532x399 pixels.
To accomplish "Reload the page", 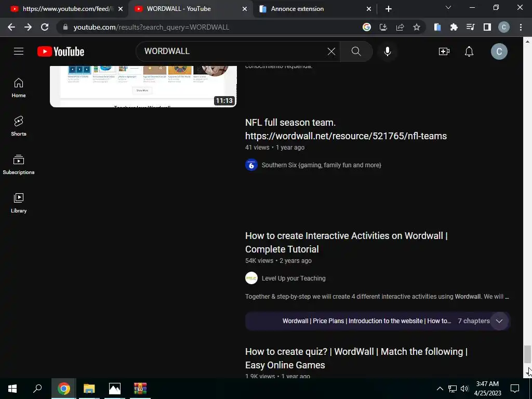I will pos(45,27).
